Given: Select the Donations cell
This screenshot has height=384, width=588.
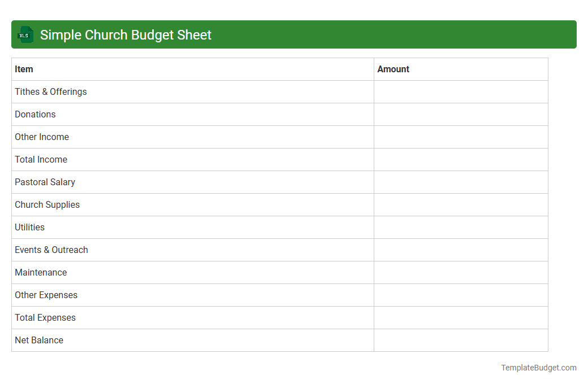Looking at the screenshot, I should (x=35, y=114).
